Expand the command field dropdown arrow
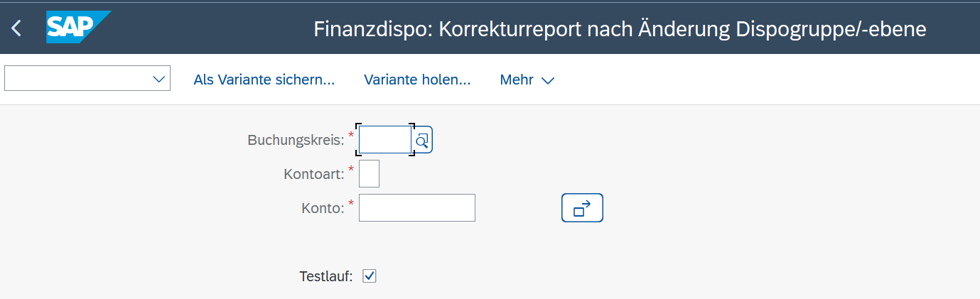The image size is (980, 299). click(159, 79)
